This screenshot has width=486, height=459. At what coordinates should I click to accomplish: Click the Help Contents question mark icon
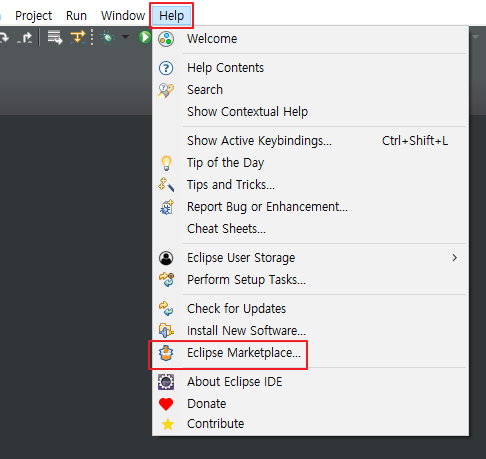[x=166, y=68]
